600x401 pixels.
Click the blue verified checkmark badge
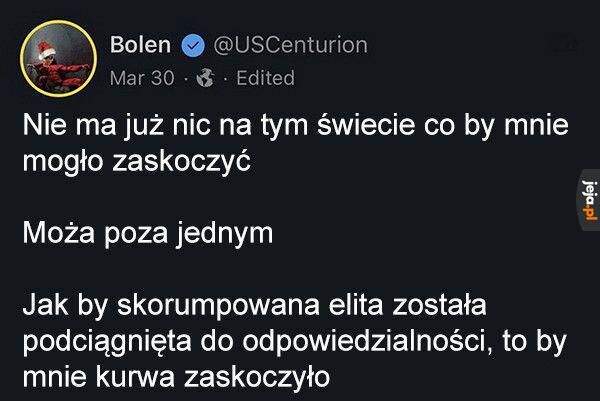[193, 45]
